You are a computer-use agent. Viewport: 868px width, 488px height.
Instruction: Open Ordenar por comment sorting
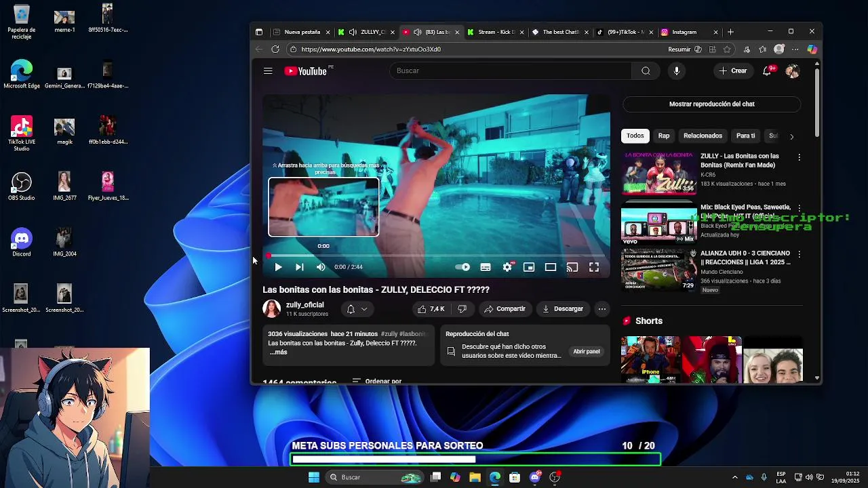point(377,381)
